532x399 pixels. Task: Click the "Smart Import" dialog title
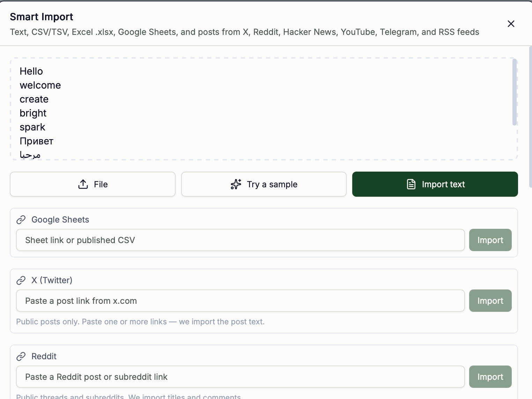coord(42,17)
